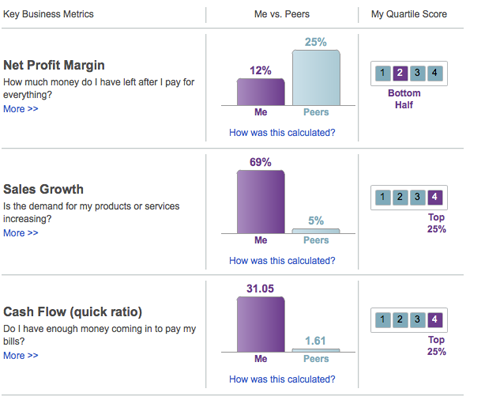
Task: Click 'How was this calculated?' for Net Profit Margin
Action: point(282,133)
